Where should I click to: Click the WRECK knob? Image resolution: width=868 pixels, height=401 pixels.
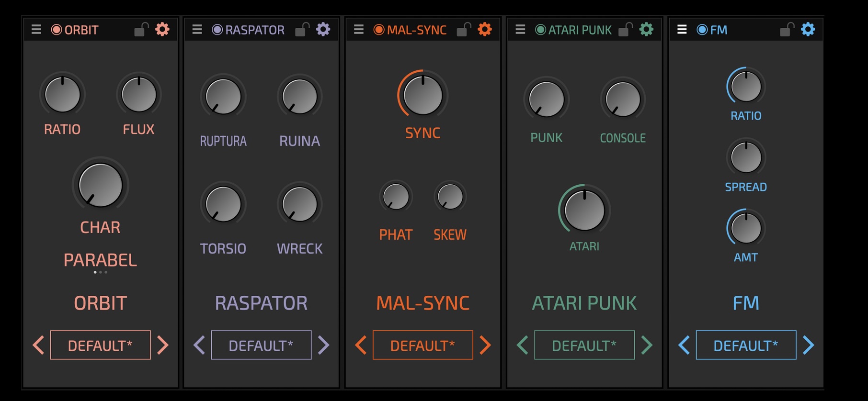click(300, 204)
